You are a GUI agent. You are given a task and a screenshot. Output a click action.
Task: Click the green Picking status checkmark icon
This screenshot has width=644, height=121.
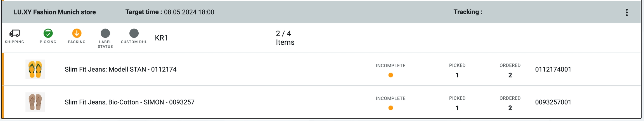click(48, 33)
